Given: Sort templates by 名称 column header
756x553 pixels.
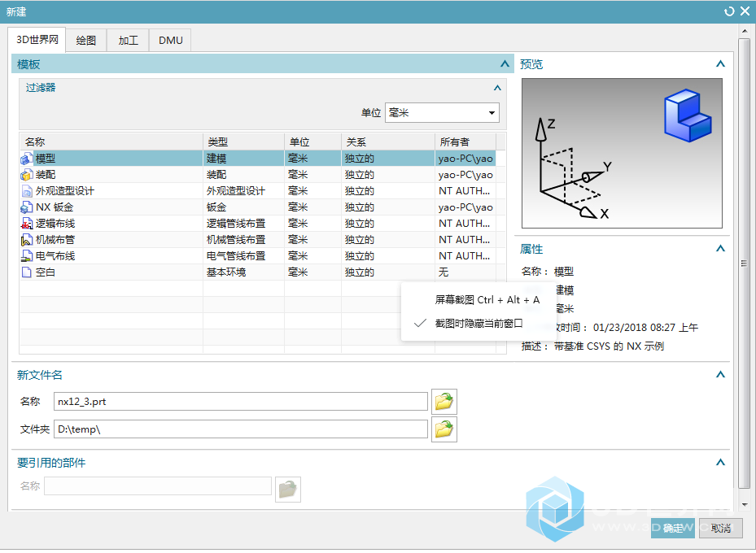Looking at the screenshot, I should pos(111,142).
